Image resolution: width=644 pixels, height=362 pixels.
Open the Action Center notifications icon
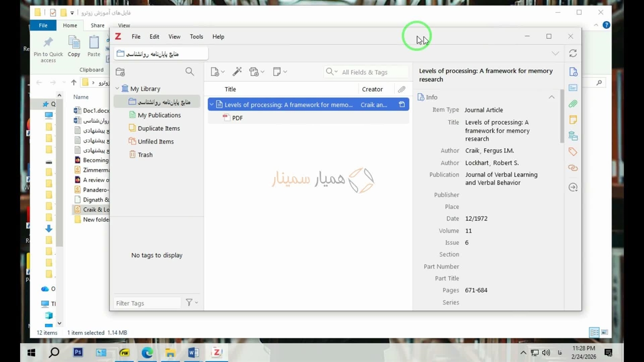click(608, 352)
